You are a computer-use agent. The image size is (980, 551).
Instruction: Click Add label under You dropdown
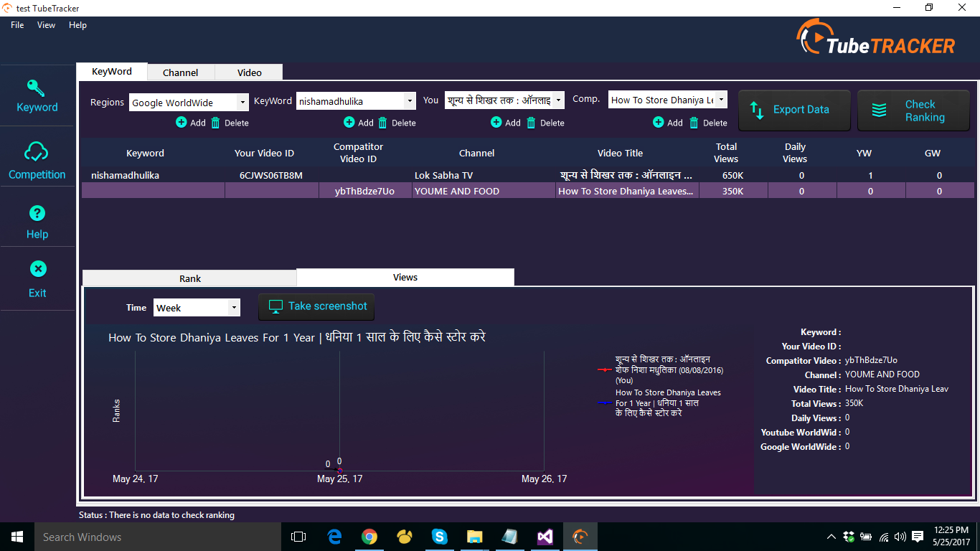point(513,123)
